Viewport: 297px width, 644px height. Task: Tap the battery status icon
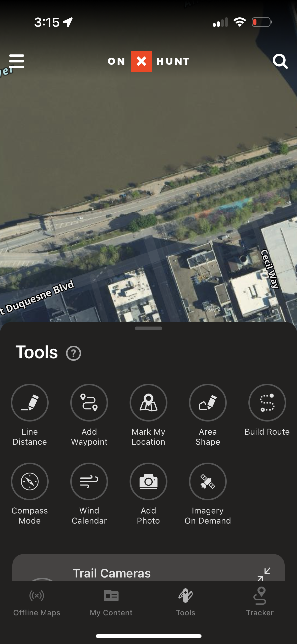tap(262, 22)
